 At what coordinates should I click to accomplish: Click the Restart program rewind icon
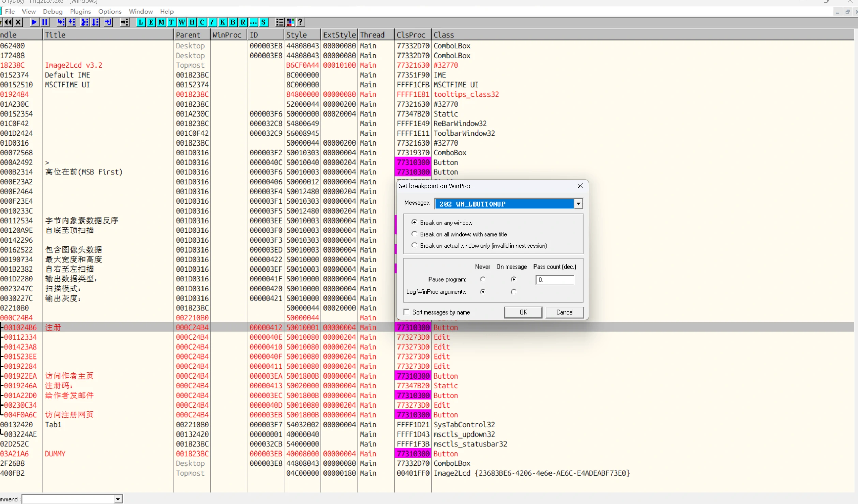click(8, 22)
